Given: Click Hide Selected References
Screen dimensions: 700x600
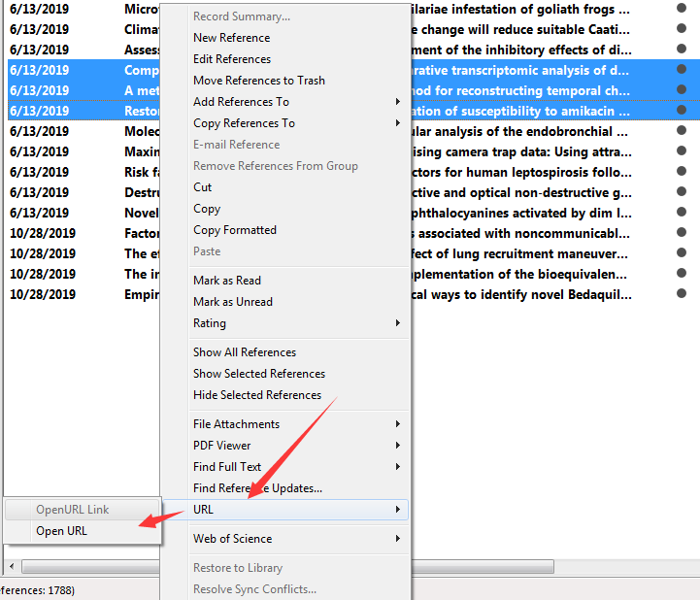Looking at the screenshot, I should point(256,395).
